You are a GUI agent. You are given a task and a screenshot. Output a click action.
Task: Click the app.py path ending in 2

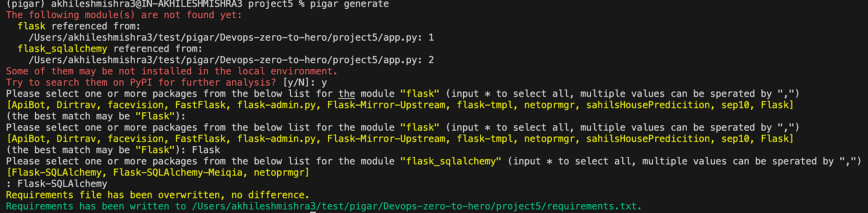point(231,60)
